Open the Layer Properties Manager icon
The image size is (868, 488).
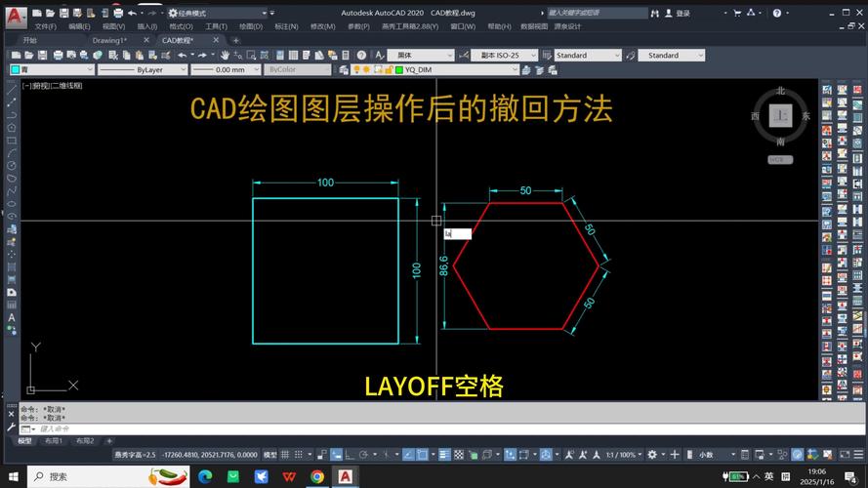coord(344,69)
